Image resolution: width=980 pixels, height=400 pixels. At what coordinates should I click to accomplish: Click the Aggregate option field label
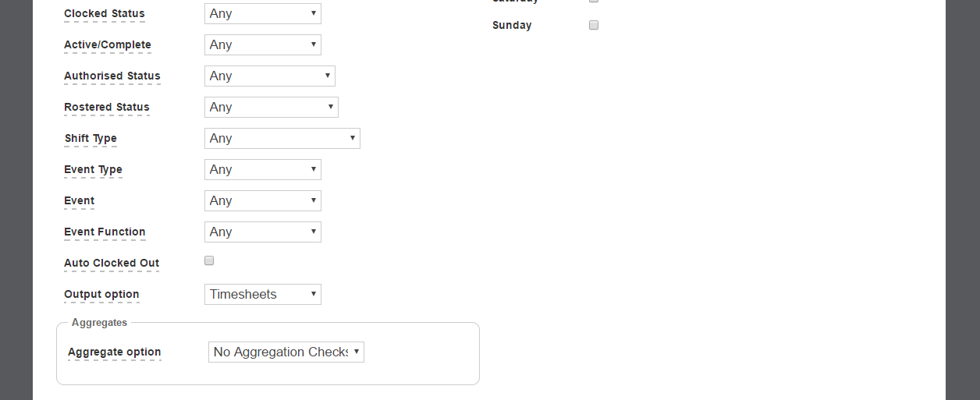[x=115, y=352]
